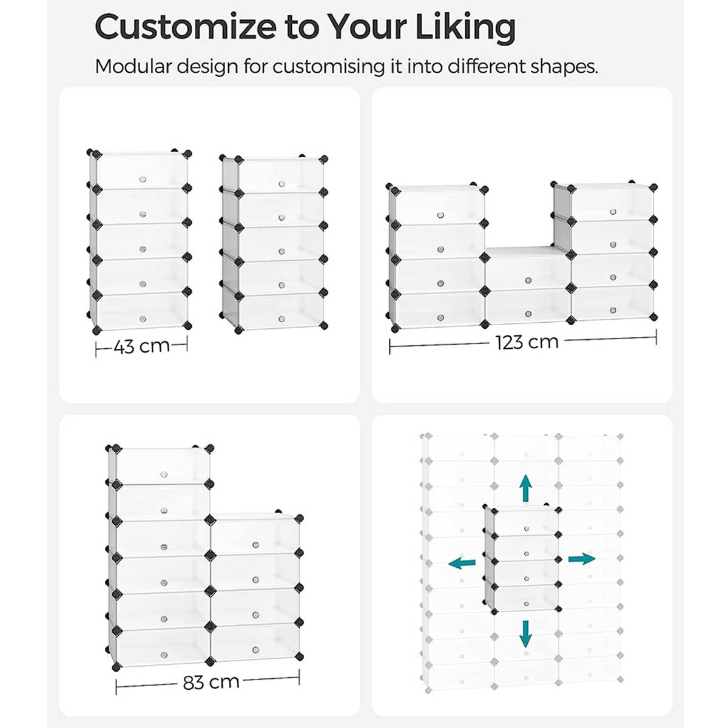Click top door knob of leftmost 43 cm shelf
Screen dimensions: 728x728
click(143, 180)
